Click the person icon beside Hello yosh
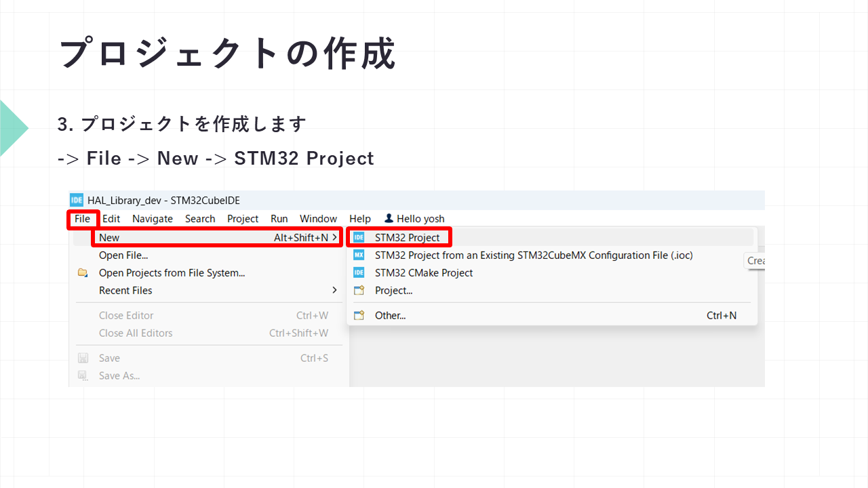868x488 pixels. coord(389,218)
